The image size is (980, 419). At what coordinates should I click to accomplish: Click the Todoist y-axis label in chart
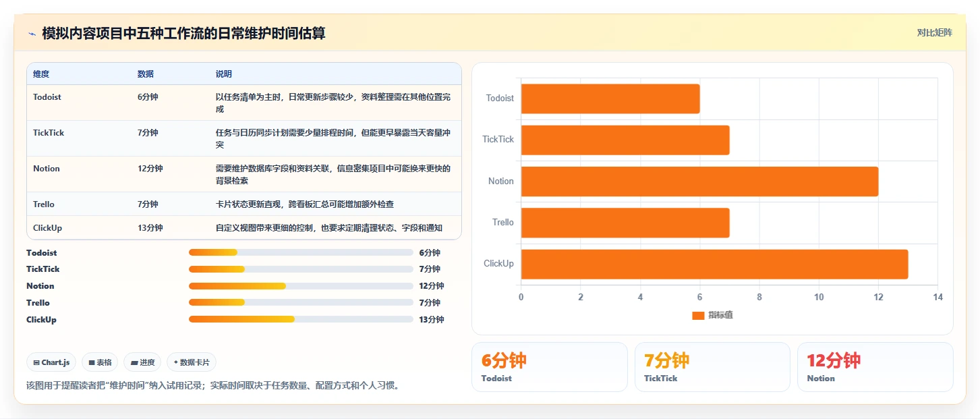(500, 99)
